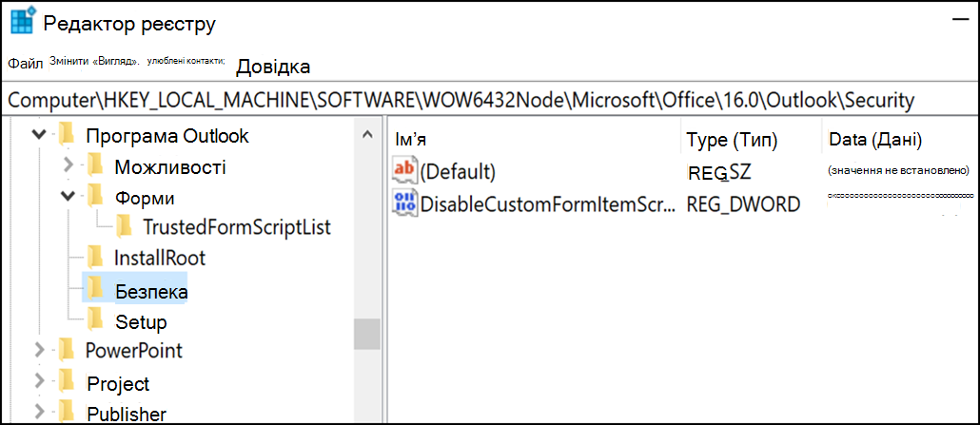The image size is (980, 425).
Task: Open the Змінити menu
Action: pyautogui.click(x=70, y=61)
